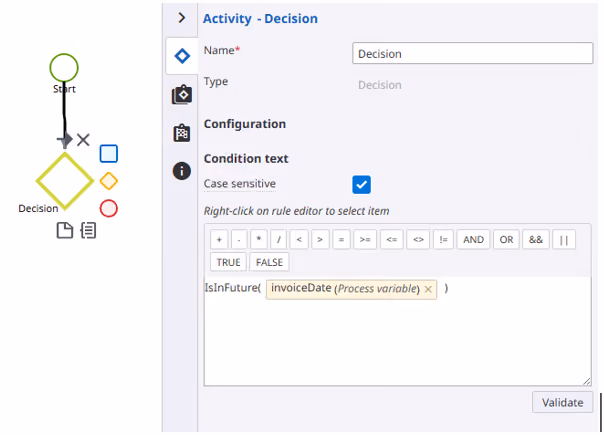Click the blank document icon below Decision
This screenshot has height=435, width=604.
[65, 230]
